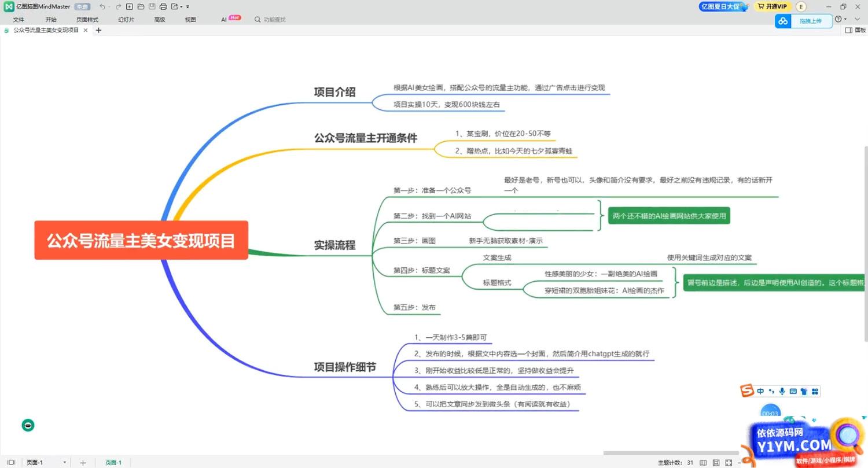Screen dimensions: 868x468
Task: Click the 开通VIP button
Action: [772, 7]
